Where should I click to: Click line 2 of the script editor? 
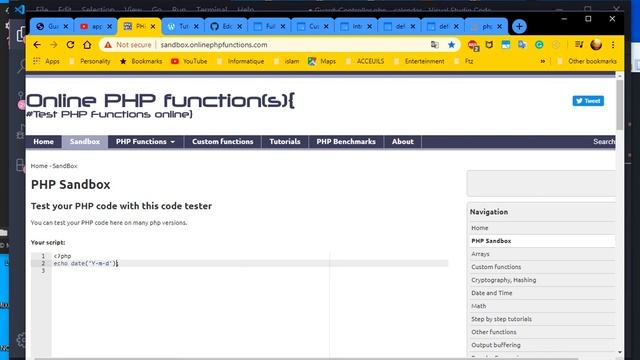tap(250, 263)
